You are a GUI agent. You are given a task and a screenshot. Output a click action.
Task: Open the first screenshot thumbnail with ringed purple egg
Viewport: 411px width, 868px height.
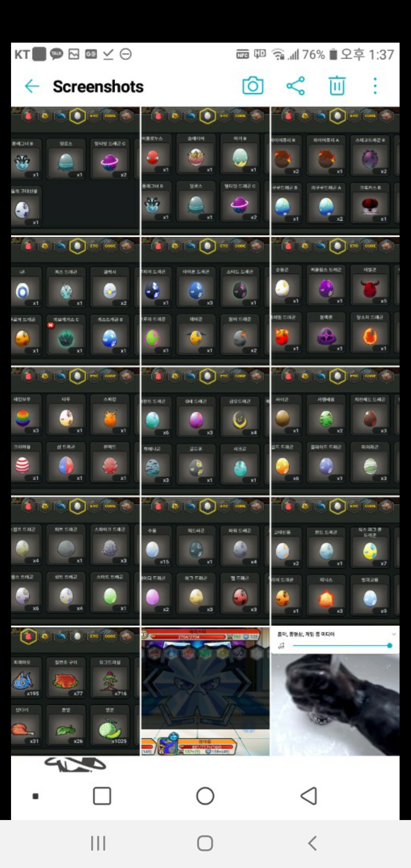[75, 171]
